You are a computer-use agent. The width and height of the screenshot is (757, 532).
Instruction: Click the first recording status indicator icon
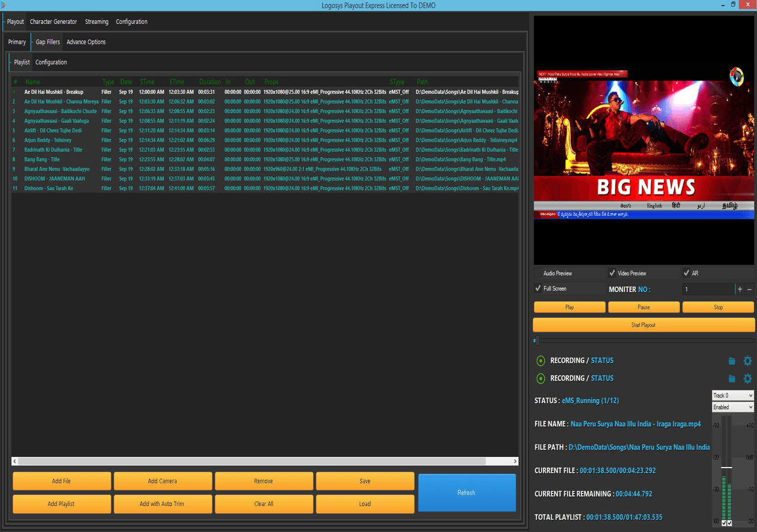[x=541, y=361]
